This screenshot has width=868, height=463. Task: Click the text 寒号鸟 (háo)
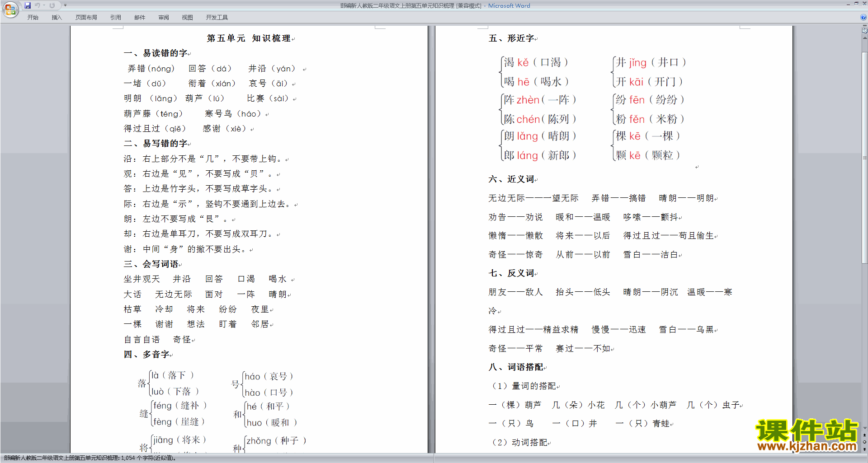coord(233,114)
